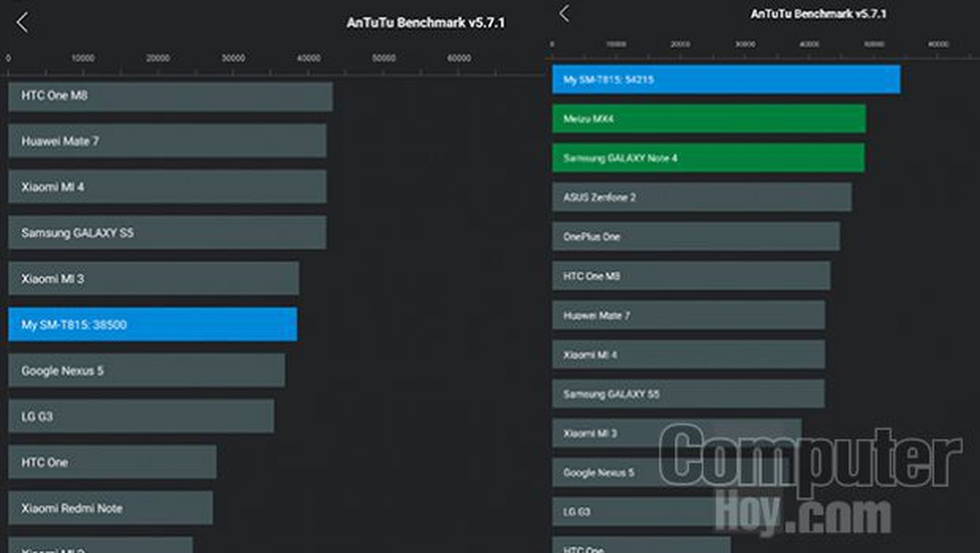Select Xiaomi MI 4 bar in left chart
The height and width of the screenshot is (553, 980).
click(x=167, y=187)
